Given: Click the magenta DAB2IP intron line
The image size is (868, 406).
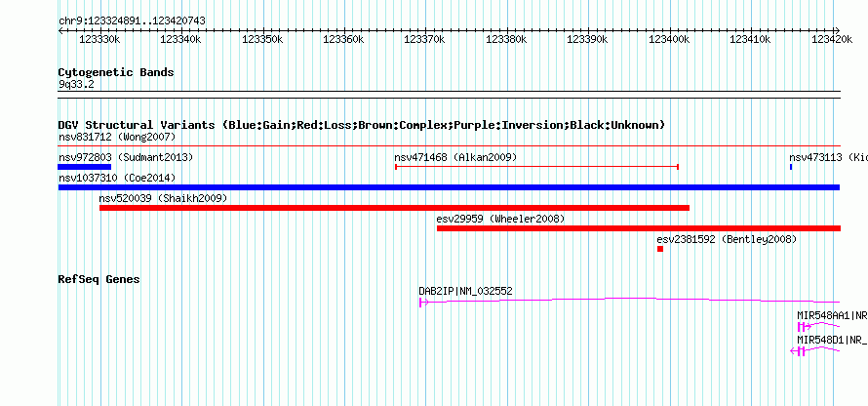Looking at the screenshot, I should 634,300.
